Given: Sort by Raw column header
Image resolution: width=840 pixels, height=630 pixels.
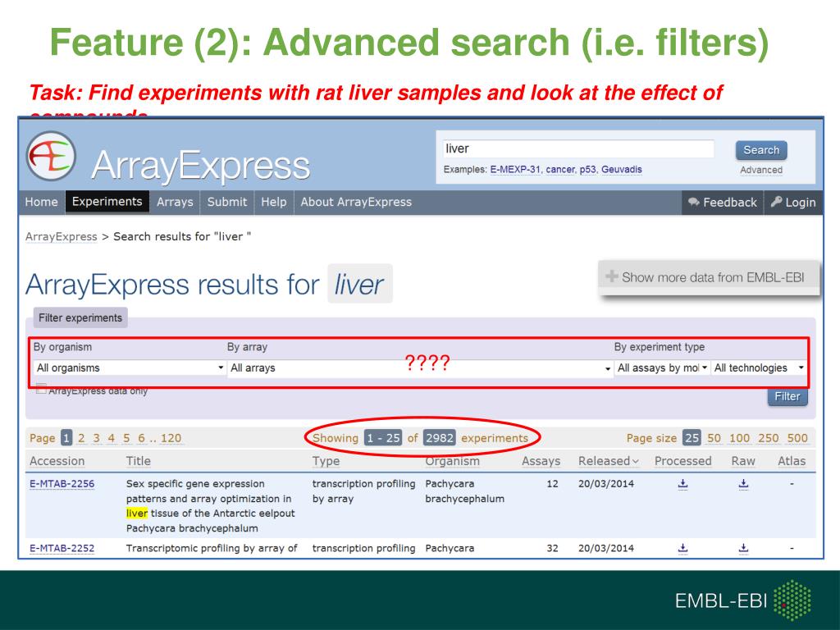Looking at the screenshot, I should coord(743,461).
